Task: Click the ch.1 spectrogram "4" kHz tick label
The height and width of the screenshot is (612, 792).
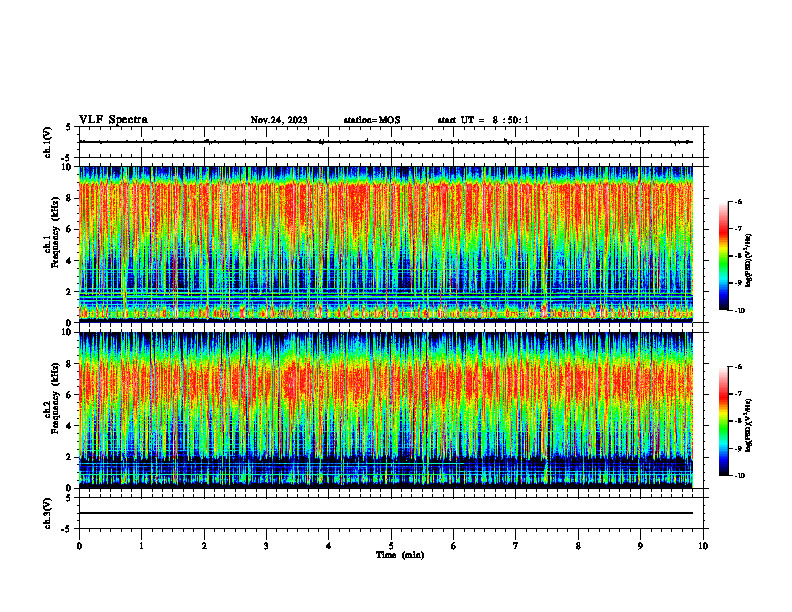Action: tap(69, 261)
